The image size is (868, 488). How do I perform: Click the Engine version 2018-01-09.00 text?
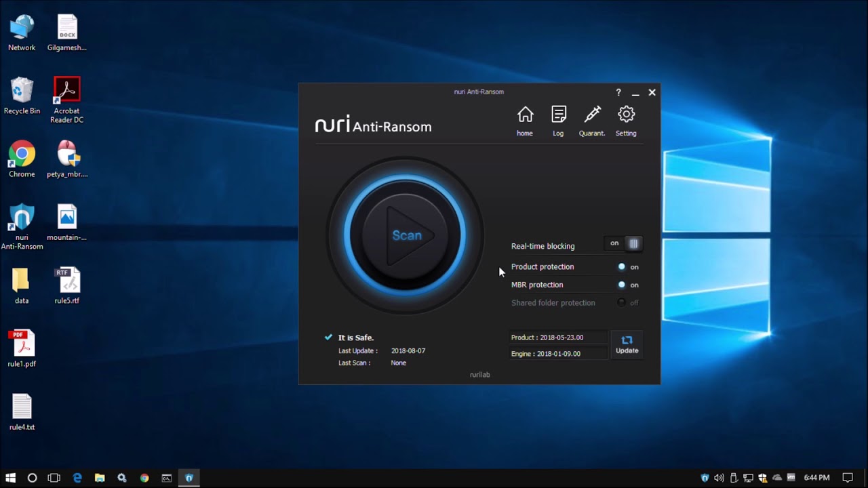pyautogui.click(x=546, y=354)
